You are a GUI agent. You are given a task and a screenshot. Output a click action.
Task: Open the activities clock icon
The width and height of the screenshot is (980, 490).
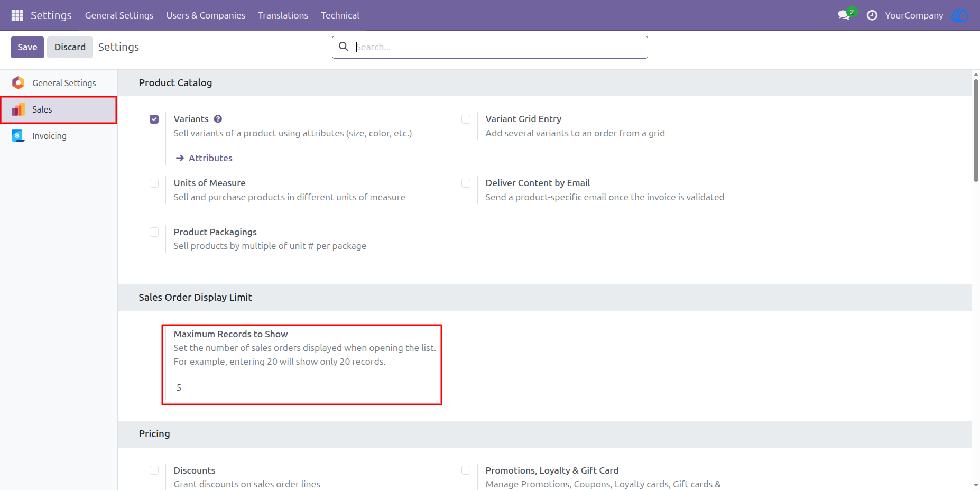tap(872, 15)
